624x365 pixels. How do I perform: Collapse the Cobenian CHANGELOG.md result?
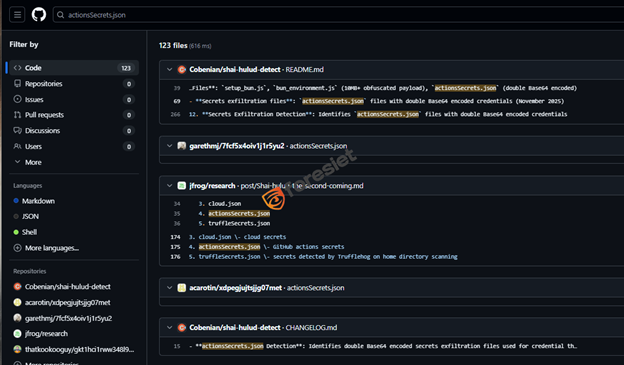170,328
